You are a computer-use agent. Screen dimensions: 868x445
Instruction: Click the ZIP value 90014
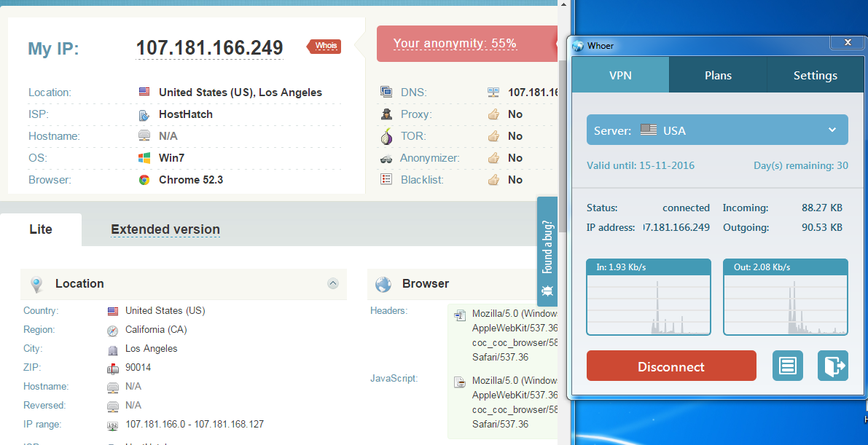coord(138,368)
